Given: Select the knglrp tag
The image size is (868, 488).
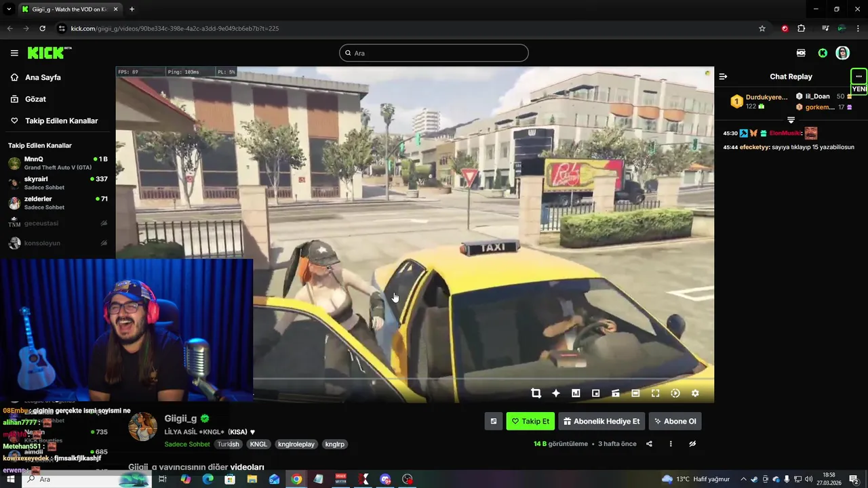Looking at the screenshot, I should pos(335,444).
